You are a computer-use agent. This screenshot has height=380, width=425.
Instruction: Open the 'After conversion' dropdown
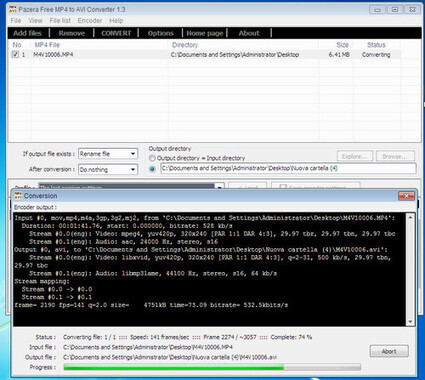tap(108, 170)
